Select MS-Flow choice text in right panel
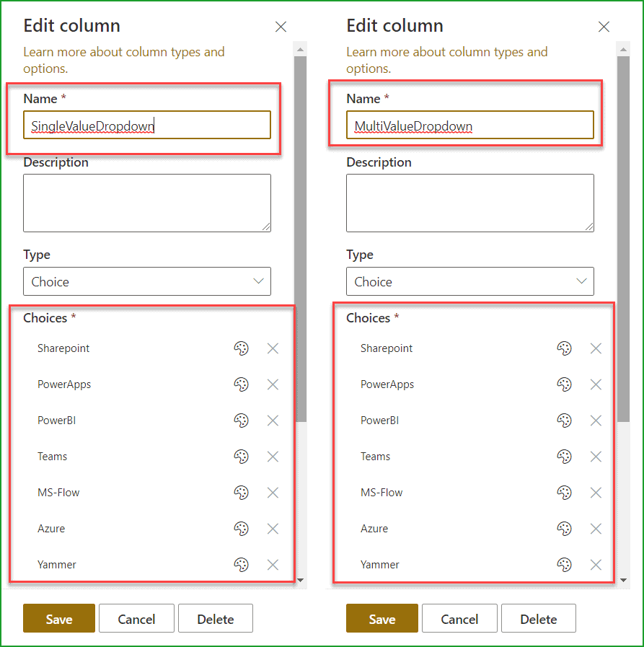This screenshot has height=647, width=644. 381,492
